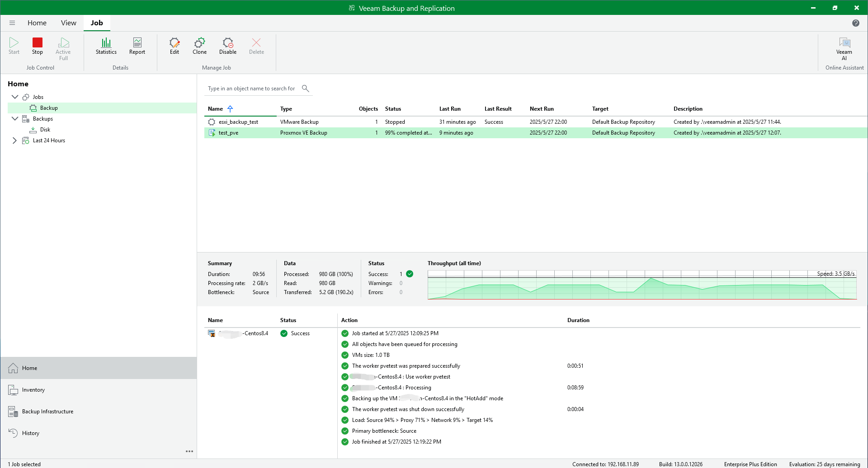Image resolution: width=868 pixels, height=468 pixels.
Task: Click the History navigation icon
Action: point(13,433)
